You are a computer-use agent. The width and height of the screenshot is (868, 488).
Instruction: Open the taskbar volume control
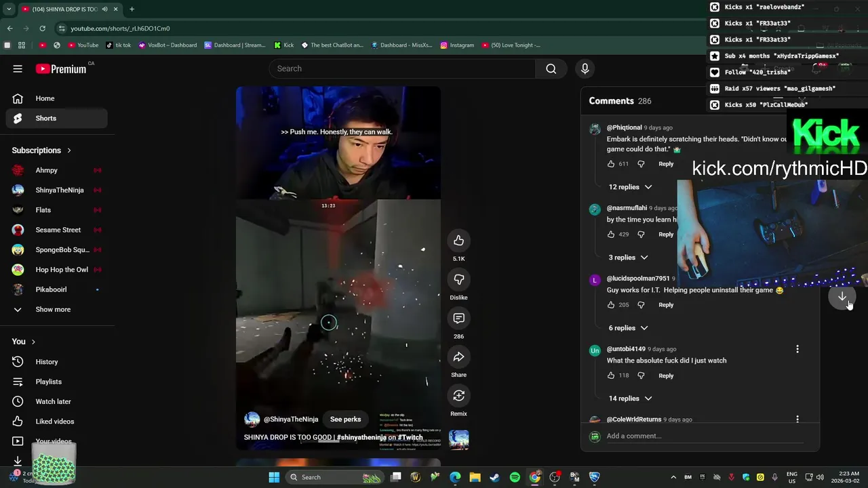pos(820,477)
